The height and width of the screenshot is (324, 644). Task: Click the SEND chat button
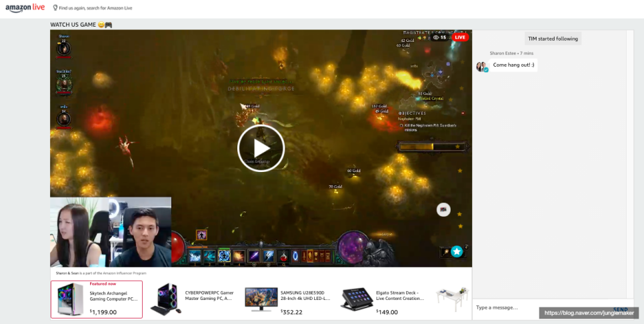tap(620, 309)
